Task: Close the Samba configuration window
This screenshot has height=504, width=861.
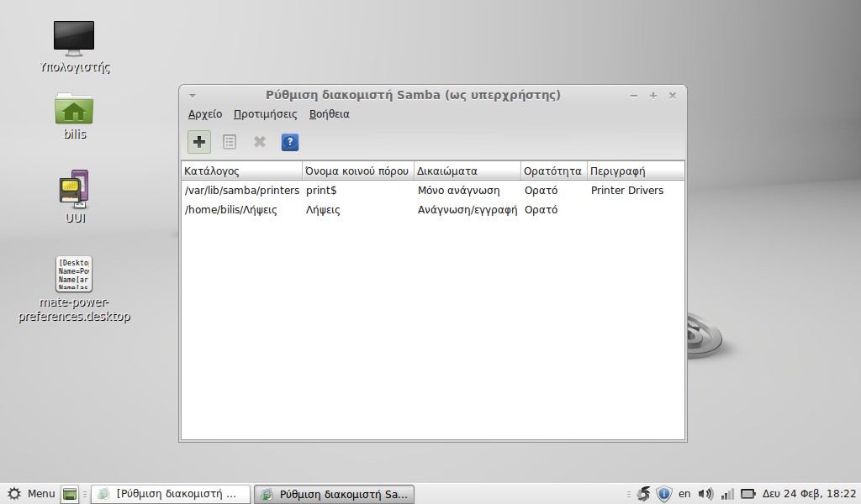Action: coord(672,96)
